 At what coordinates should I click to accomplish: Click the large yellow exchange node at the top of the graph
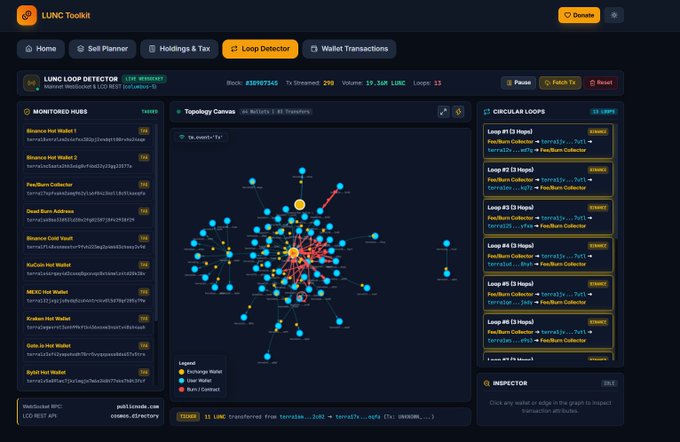[300, 204]
